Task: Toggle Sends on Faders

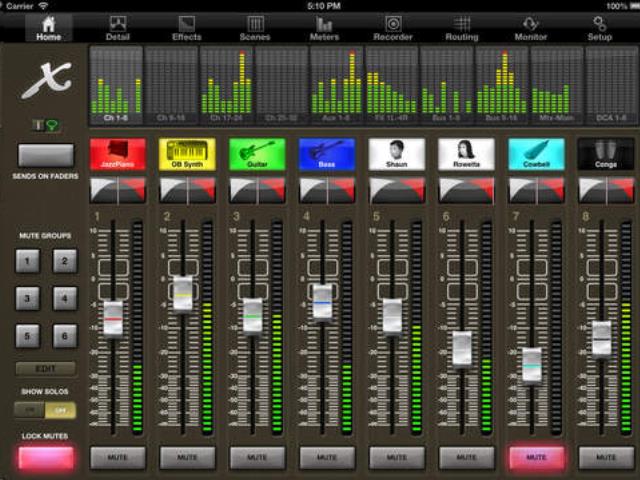Action: click(46, 155)
